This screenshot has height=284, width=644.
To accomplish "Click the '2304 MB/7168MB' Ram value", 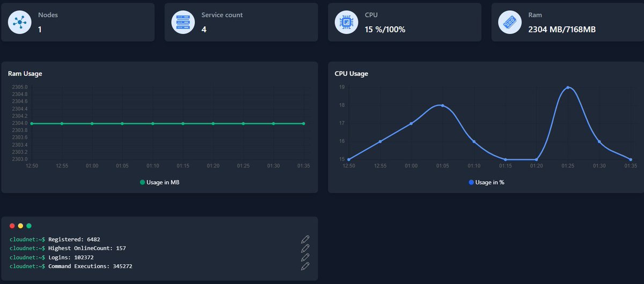I will point(562,30).
